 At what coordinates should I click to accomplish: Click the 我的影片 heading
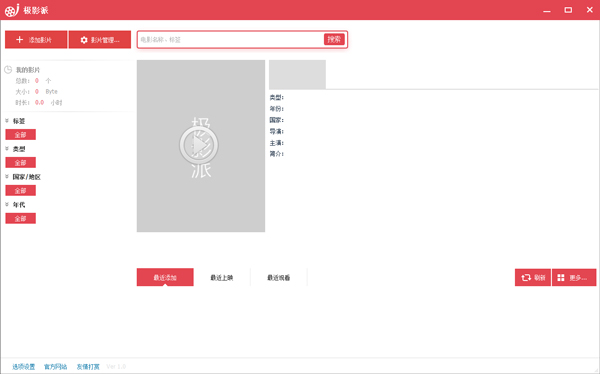click(x=28, y=70)
